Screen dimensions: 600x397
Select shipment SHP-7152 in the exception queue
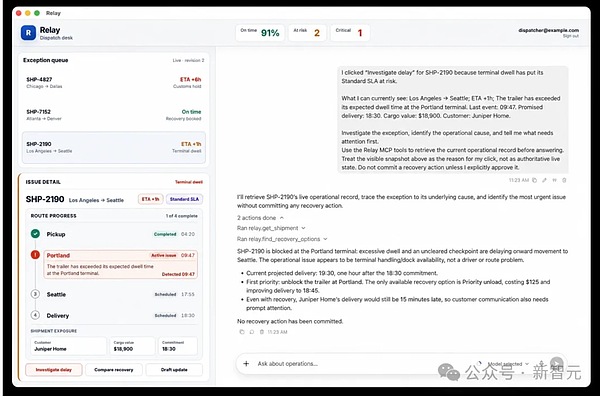[x=114, y=115]
